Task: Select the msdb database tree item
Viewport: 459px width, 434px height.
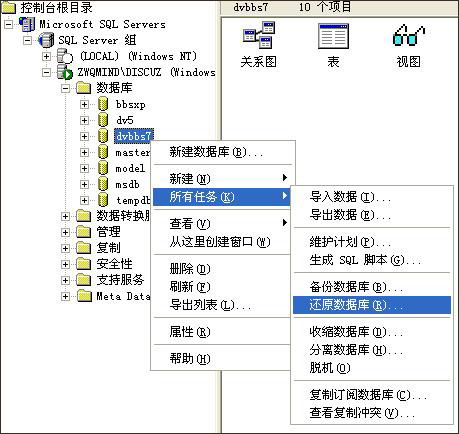Action: (127, 184)
